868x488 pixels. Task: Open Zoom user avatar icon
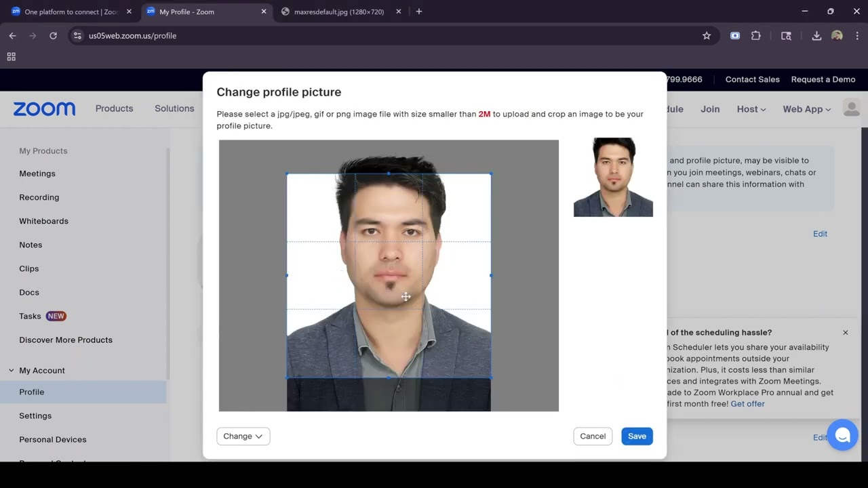(852, 108)
